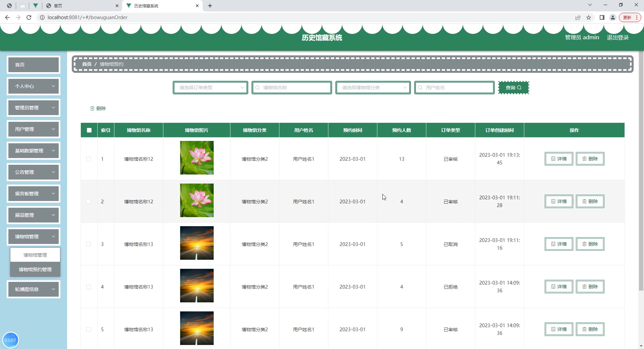This screenshot has width=644, height=349.
Task: Check the checkbox for row 5
Action: coord(89,330)
